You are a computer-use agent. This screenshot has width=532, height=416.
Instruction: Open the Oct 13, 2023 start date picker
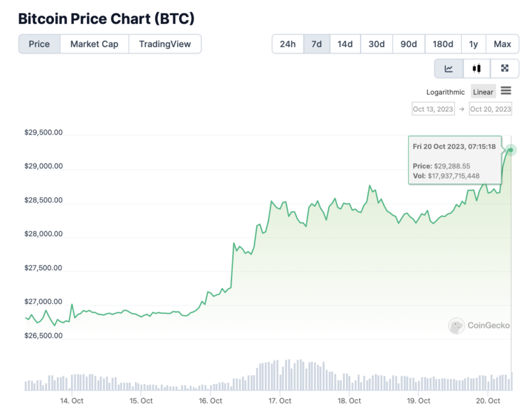coord(433,109)
